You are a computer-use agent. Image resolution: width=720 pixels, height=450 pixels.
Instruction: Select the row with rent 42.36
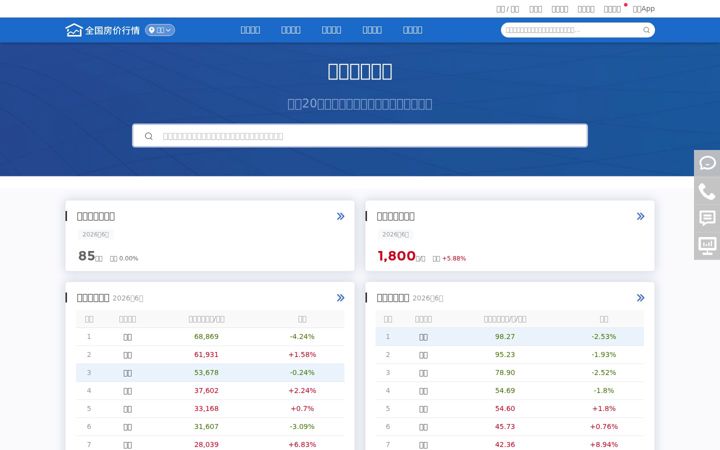(x=510, y=444)
